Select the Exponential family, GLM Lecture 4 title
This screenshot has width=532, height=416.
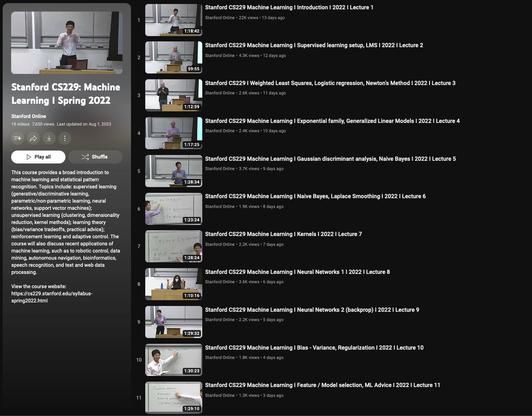(332, 121)
